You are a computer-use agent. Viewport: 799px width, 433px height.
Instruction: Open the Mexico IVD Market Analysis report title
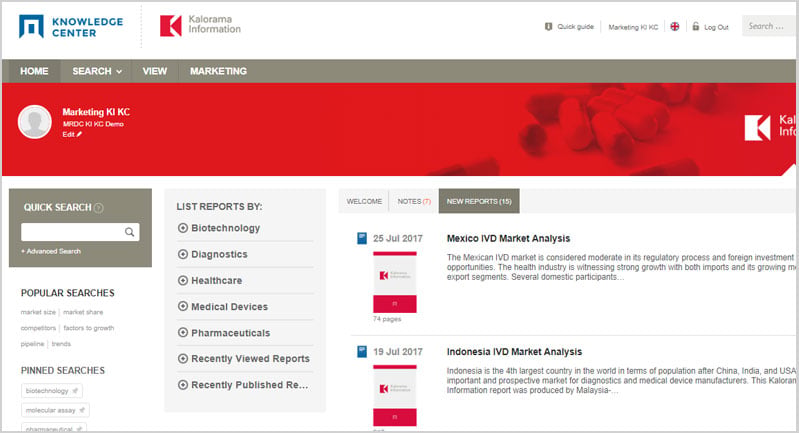[508, 238]
